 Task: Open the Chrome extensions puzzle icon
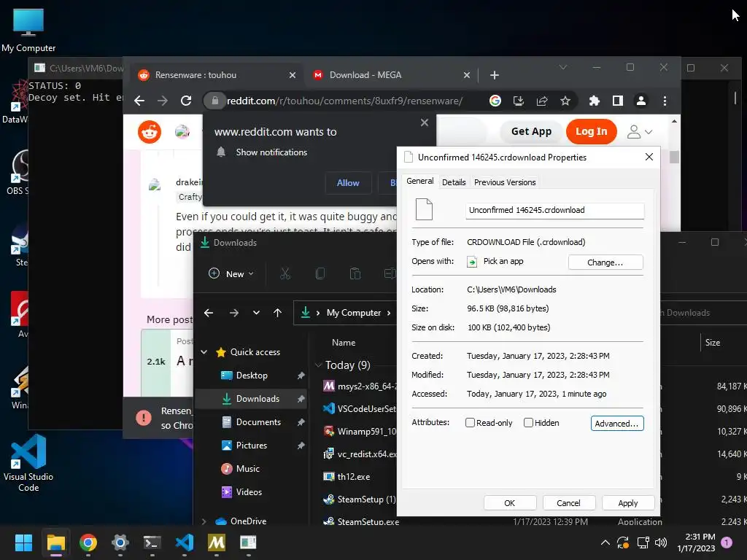pos(594,101)
